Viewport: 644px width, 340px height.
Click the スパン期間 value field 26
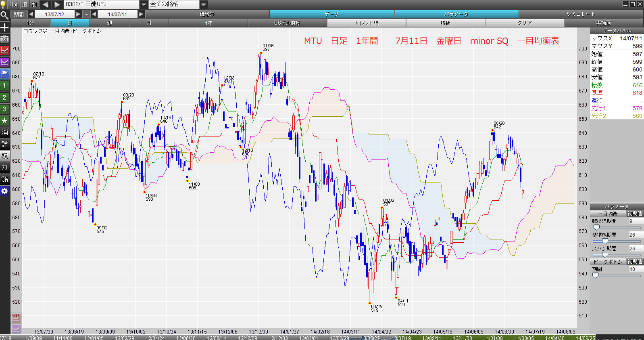click(x=636, y=248)
